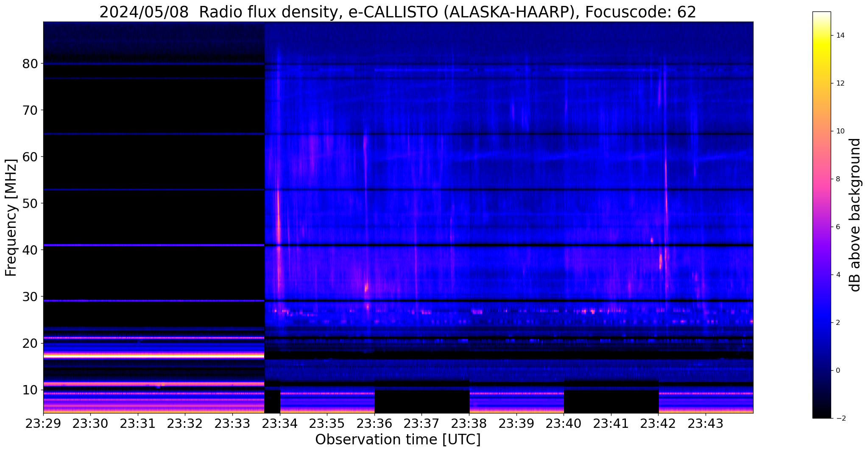868x452 pixels.
Task: Select the 'Frequency [MHz]' y-axis label
Action: click(11, 218)
